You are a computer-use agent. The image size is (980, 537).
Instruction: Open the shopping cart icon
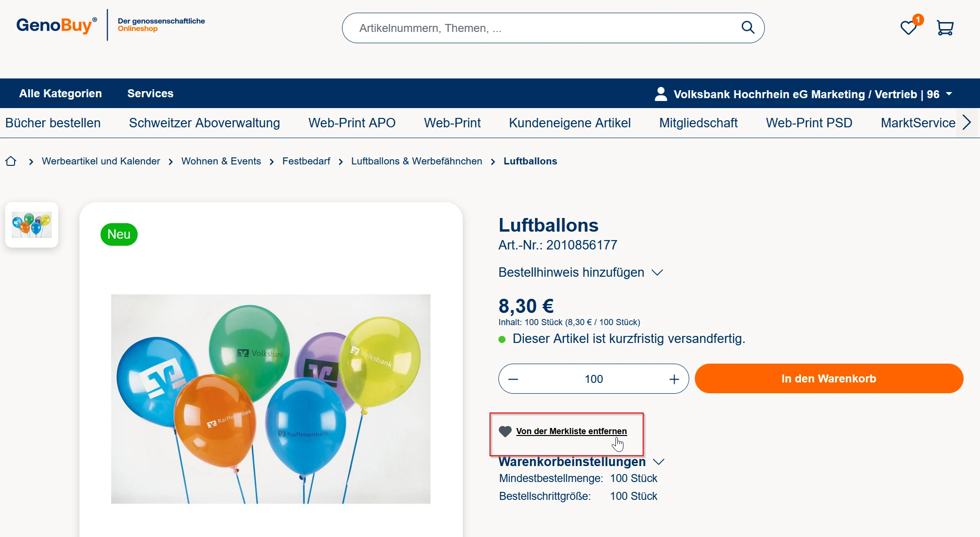[945, 28]
